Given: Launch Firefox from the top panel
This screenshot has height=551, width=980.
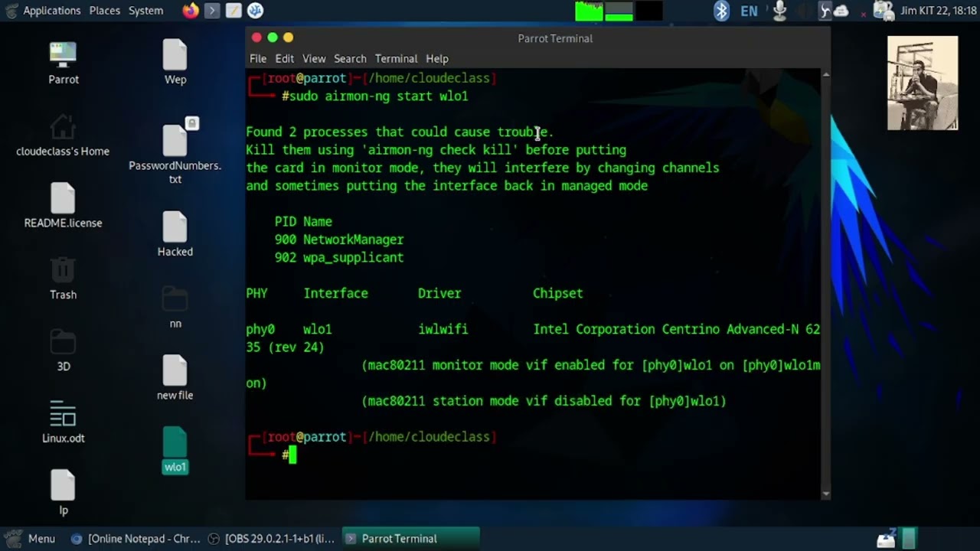Looking at the screenshot, I should click(x=191, y=11).
